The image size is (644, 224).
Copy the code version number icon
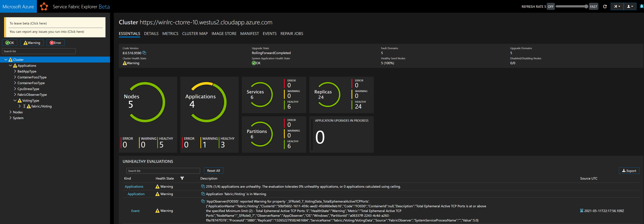(x=144, y=53)
